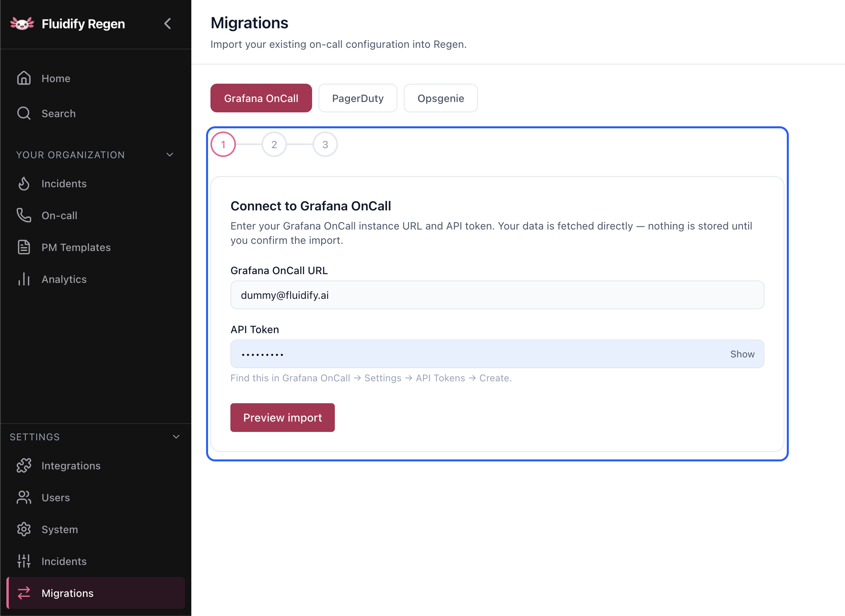Collapse the Settings section chevron

(x=176, y=437)
